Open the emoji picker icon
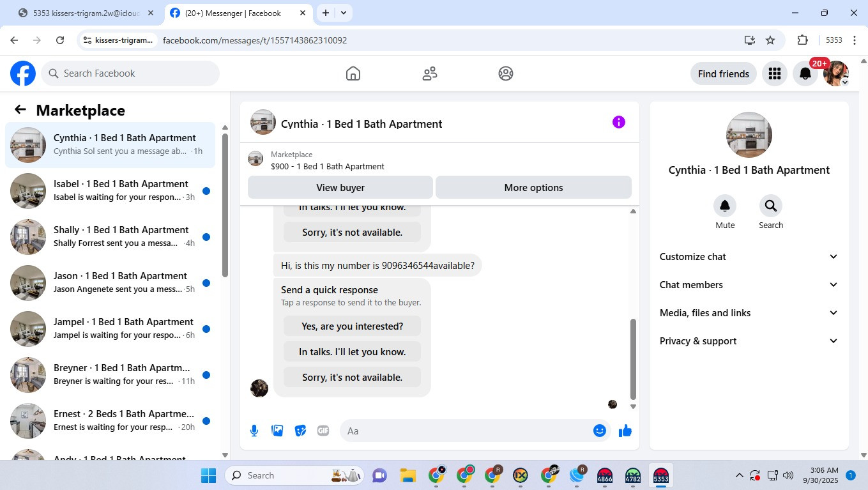The height and width of the screenshot is (490, 868). (x=599, y=431)
